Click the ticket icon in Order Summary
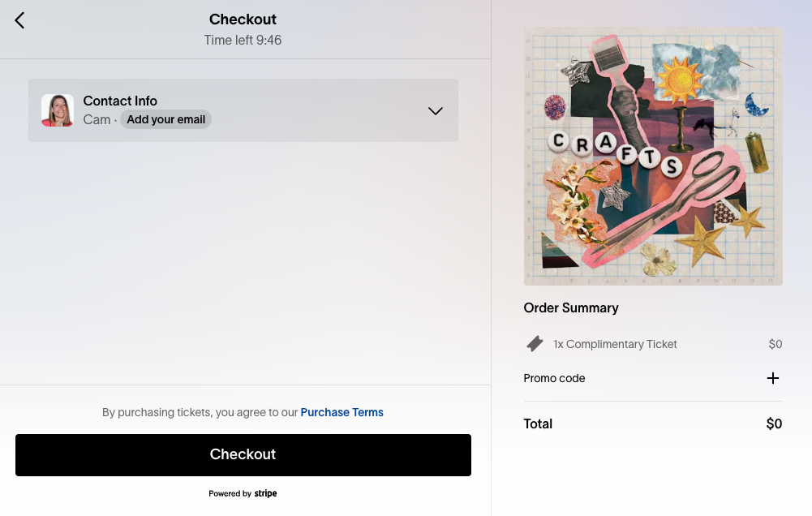This screenshot has width=812, height=516. [x=535, y=344]
